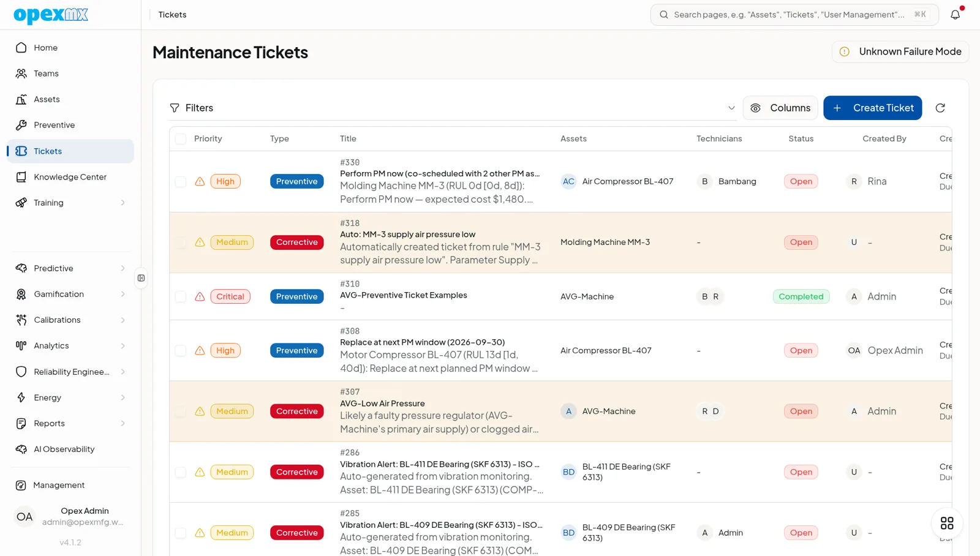This screenshot has height=556, width=980.
Task: Check the box for ticket #286
Action: click(x=181, y=472)
